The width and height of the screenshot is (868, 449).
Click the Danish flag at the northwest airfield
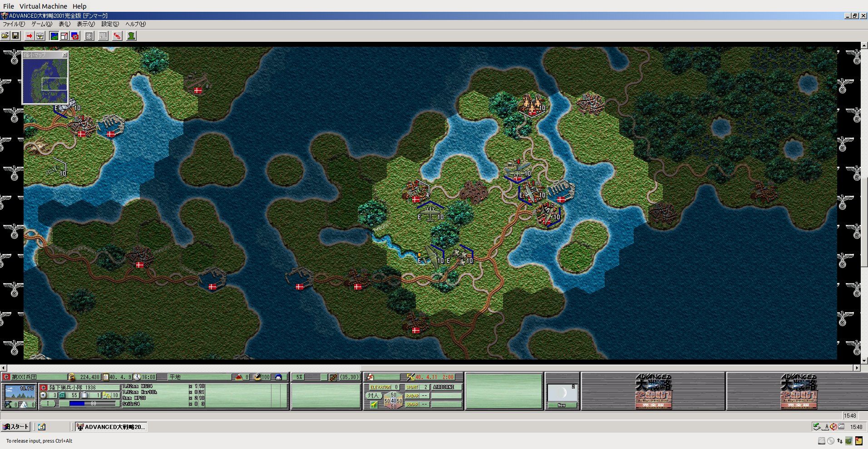(x=198, y=90)
